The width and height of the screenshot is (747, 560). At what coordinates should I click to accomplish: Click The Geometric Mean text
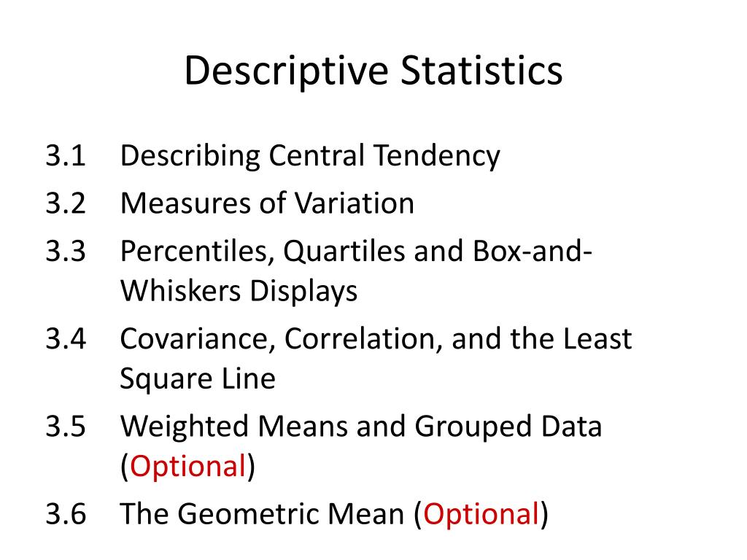[262, 514]
